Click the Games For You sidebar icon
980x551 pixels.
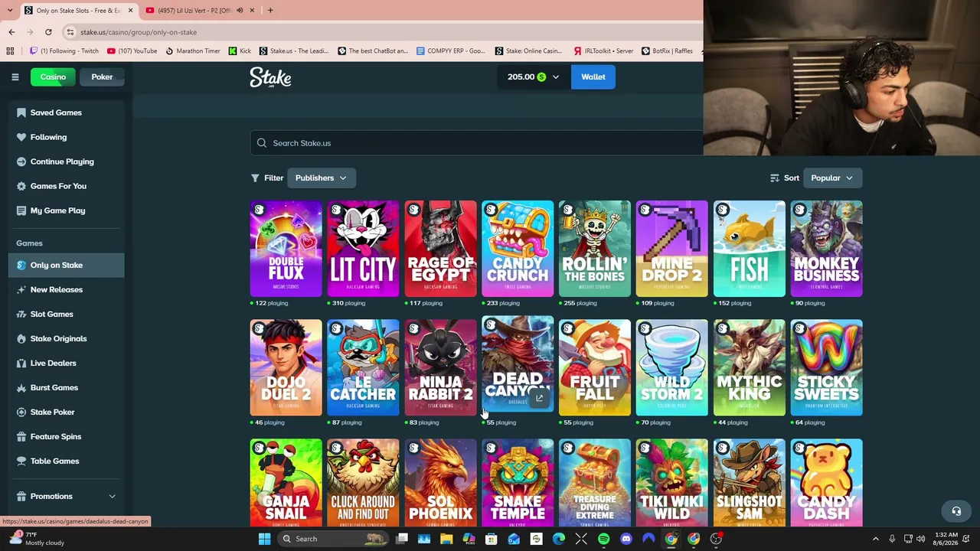pos(21,186)
